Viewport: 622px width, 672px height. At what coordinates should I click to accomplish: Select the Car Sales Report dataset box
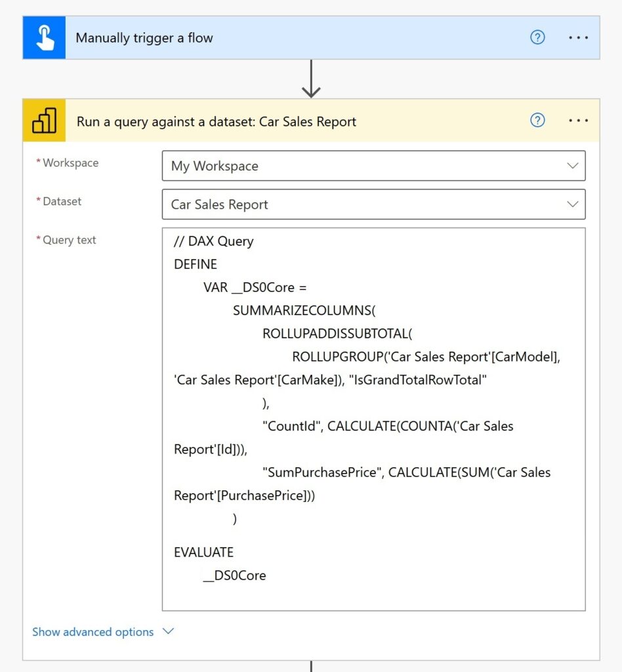click(x=373, y=205)
